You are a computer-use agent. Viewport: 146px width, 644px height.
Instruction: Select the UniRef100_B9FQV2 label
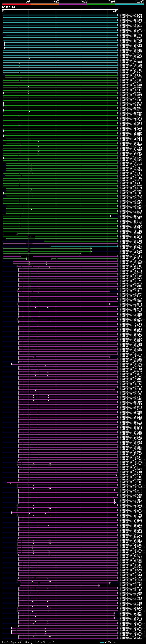coord(131,273)
